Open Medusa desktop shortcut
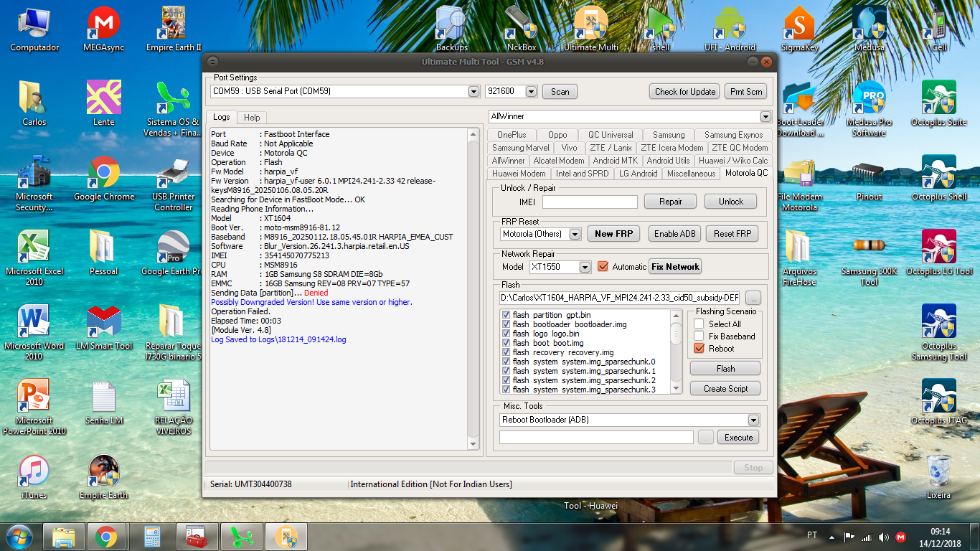This screenshot has height=551, width=980. coord(869,29)
